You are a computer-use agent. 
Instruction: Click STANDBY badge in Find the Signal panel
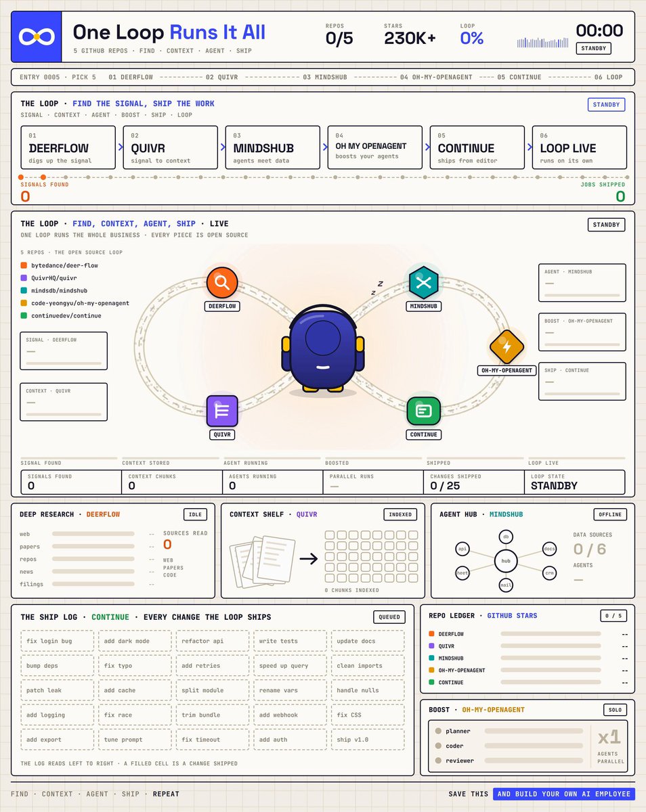tap(606, 105)
